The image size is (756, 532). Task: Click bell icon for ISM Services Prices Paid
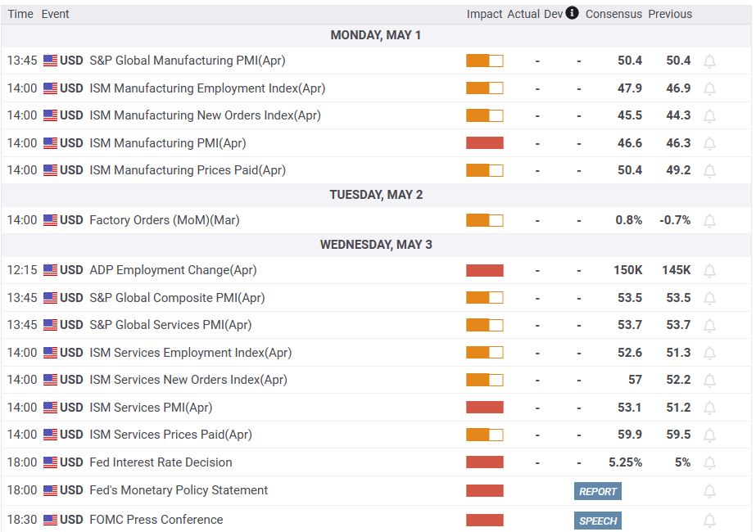[709, 435]
